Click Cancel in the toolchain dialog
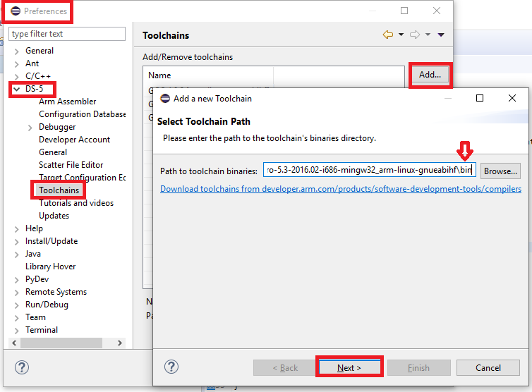Viewport: 532px width, 392px height. tap(488, 368)
